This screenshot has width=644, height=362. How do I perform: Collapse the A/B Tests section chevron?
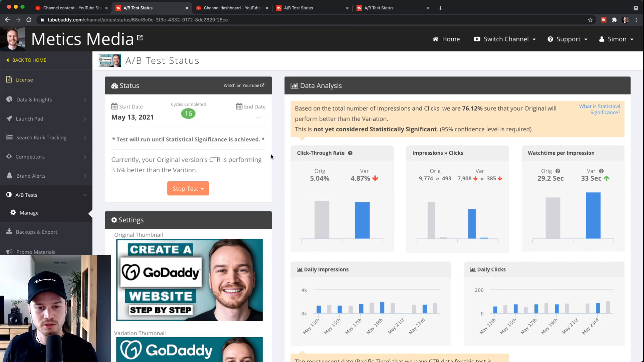(x=85, y=195)
